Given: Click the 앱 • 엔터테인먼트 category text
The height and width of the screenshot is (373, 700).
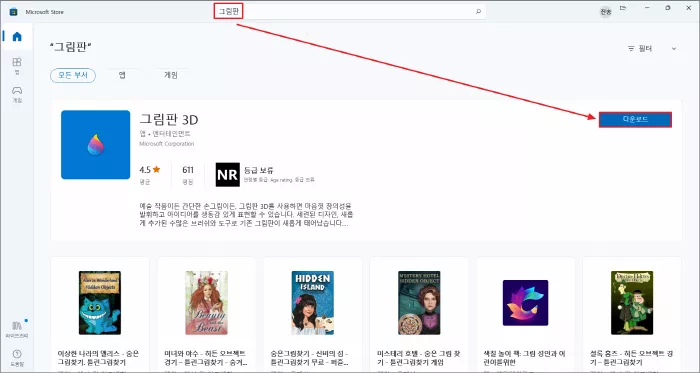Looking at the screenshot, I should click(165, 133).
